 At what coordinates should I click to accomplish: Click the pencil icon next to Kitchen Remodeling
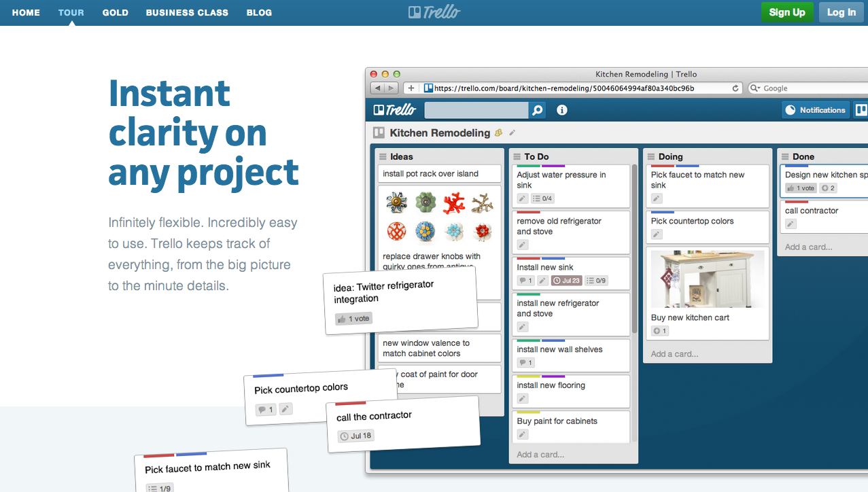click(x=512, y=133)
